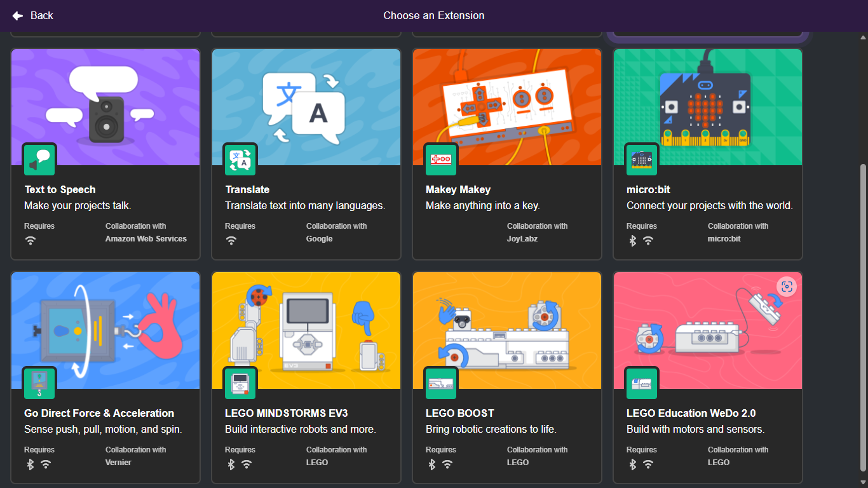The image size is (868, 488).
Task: Open the micro:bit board artwork
Action: click(708, 107)
